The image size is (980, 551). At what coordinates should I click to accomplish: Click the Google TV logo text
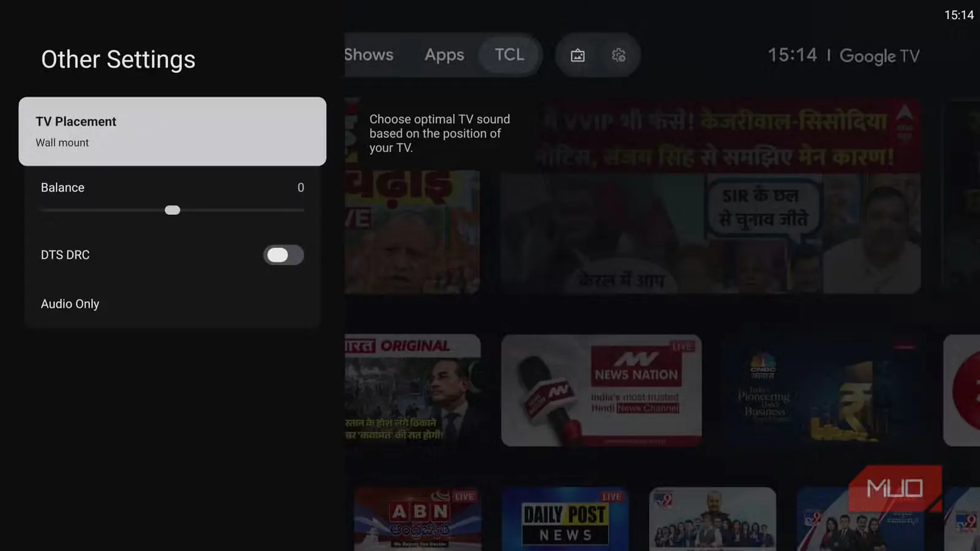880,56
